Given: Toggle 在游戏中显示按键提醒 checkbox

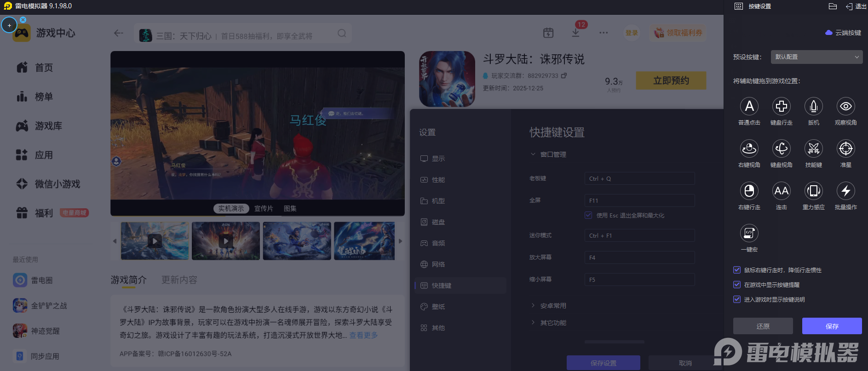Looking at the screenshot, I should [737, 285].
